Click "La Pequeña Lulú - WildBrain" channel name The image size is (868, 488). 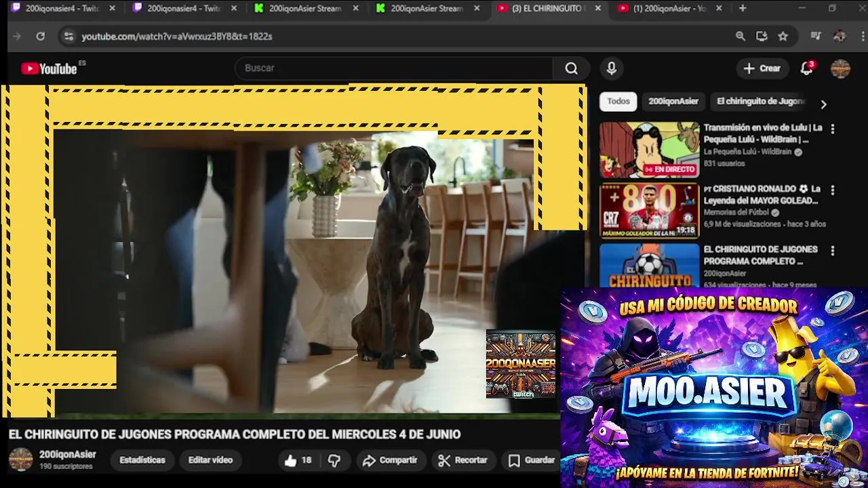pyautogui.click(x=747, y=152)
